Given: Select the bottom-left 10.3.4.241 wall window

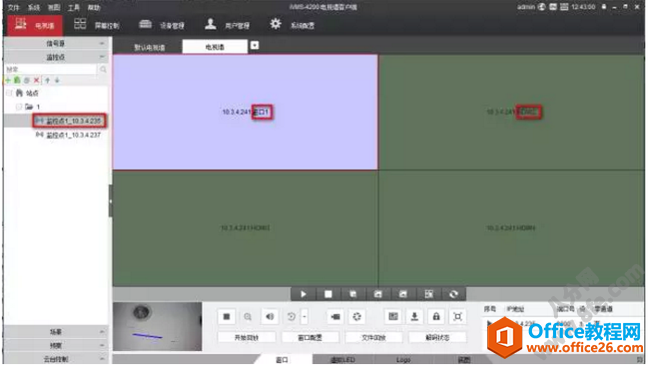Looking at the screenshot, I should (245, 228).
